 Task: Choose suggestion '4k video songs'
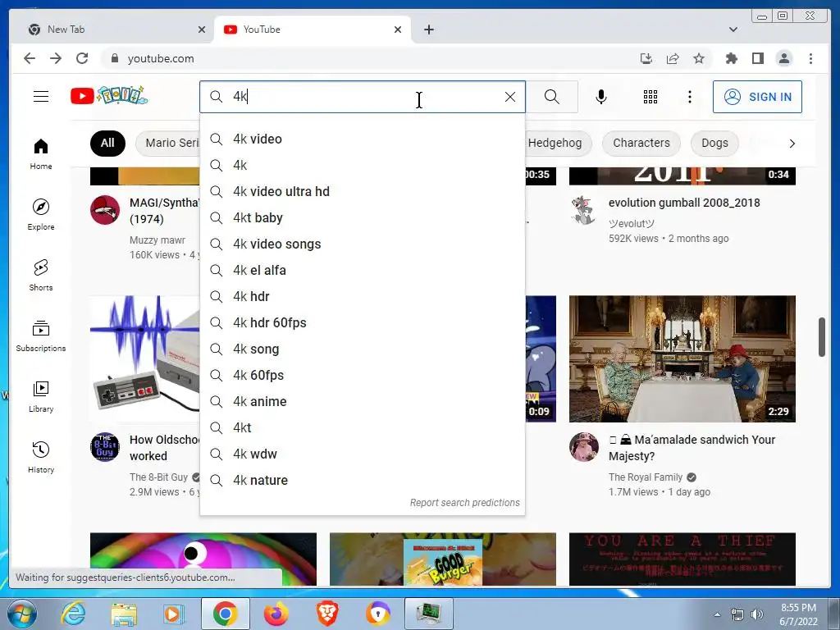(362, 244)
